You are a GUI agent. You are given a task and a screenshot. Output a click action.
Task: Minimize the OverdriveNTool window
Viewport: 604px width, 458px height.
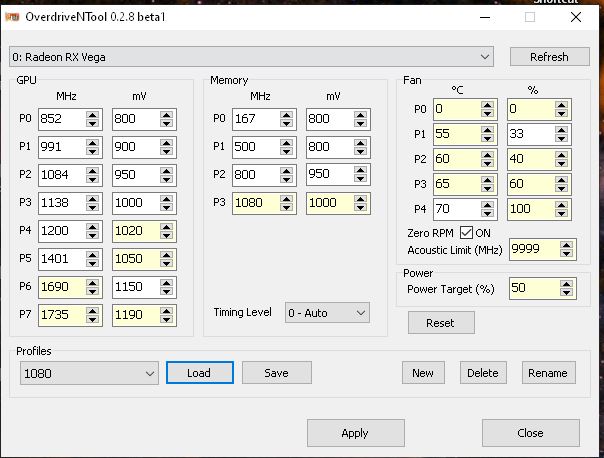(485, 17)
